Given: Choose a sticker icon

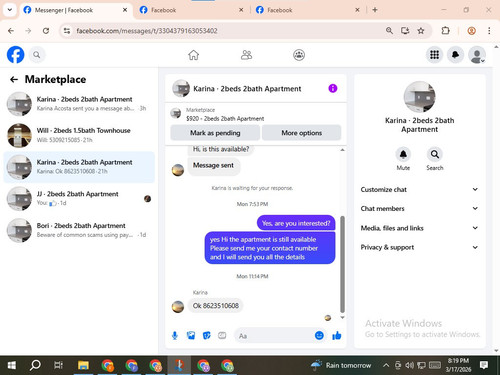Looking at the screenshot, I should (x=207, y=336).
